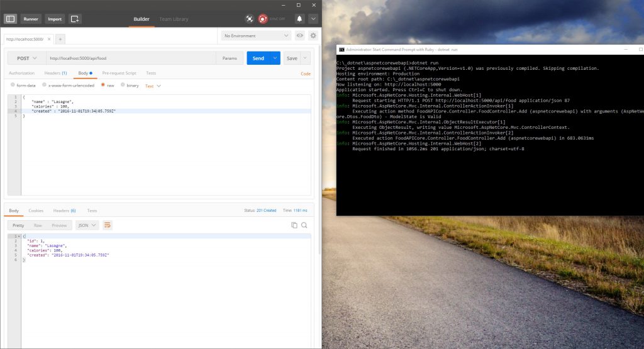The width and height of the screenshot is (644, 349).
Task: Click the 1181 ms time value
Action: [300, 211]
